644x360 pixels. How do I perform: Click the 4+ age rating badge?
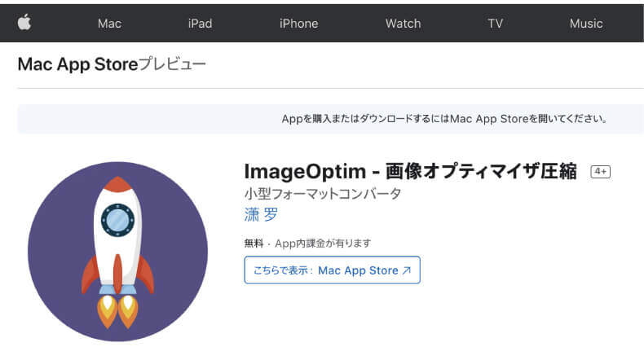pyautogui.click(x=601, y=172)
